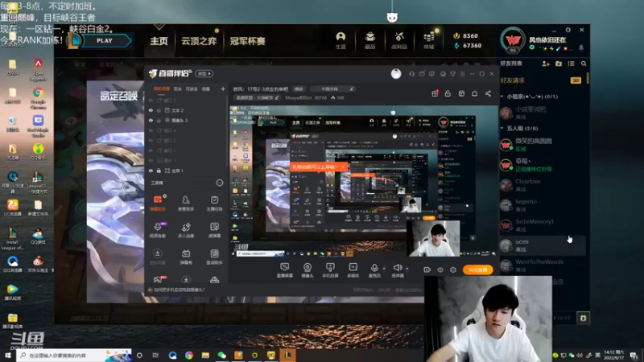Image resolution: width=644 pixels, height=362 pixels.
Task: Open the 战利品 loot icon
Action: click(x=398, y=41)
